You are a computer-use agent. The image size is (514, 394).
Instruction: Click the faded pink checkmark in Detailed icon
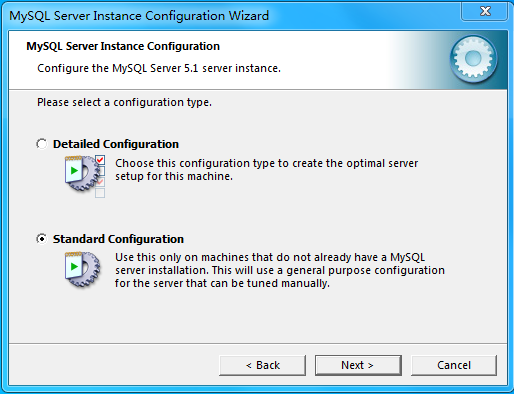point(100,182)
